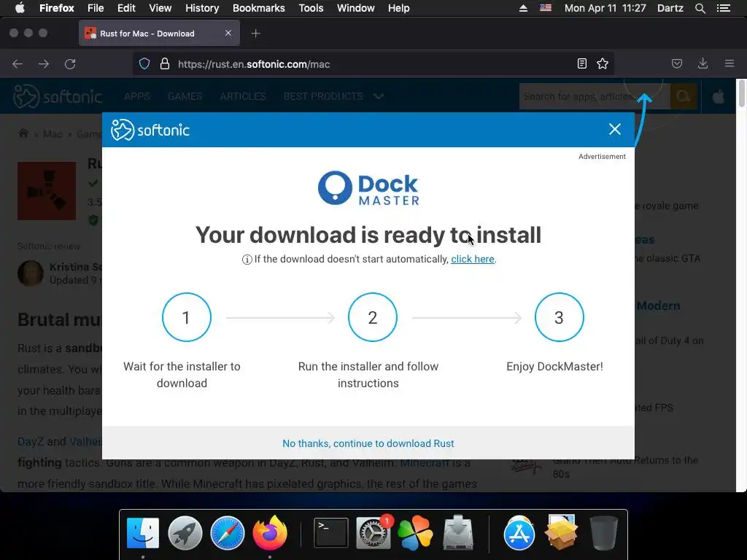Click the DockMaster logo in the popup
747x560 pixels.
tap(368, 188)
